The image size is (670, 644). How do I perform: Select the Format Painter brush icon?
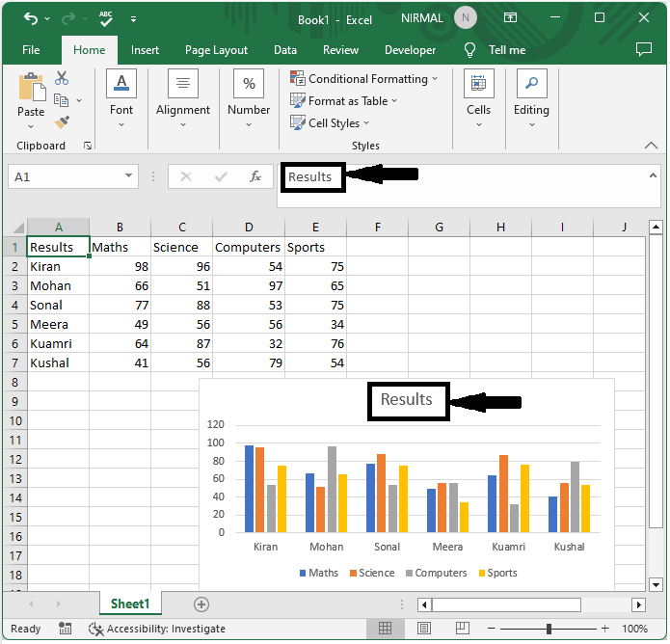tap(63, 122)
